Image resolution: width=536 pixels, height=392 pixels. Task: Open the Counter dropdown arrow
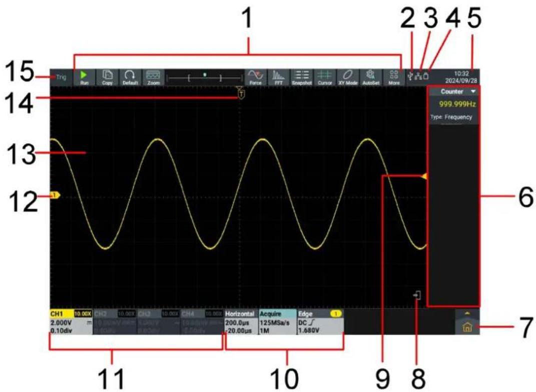click(x=473, y=91)
